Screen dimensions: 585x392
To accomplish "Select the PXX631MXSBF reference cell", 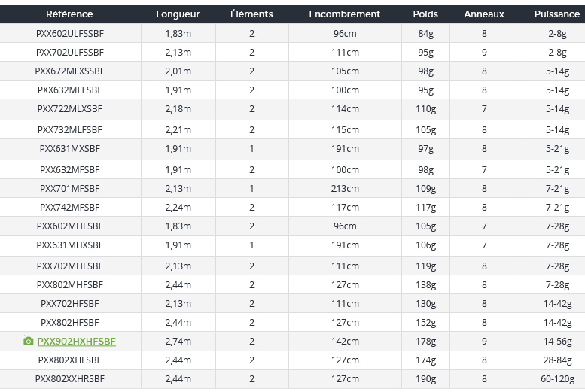I will (x=70, y=149).
